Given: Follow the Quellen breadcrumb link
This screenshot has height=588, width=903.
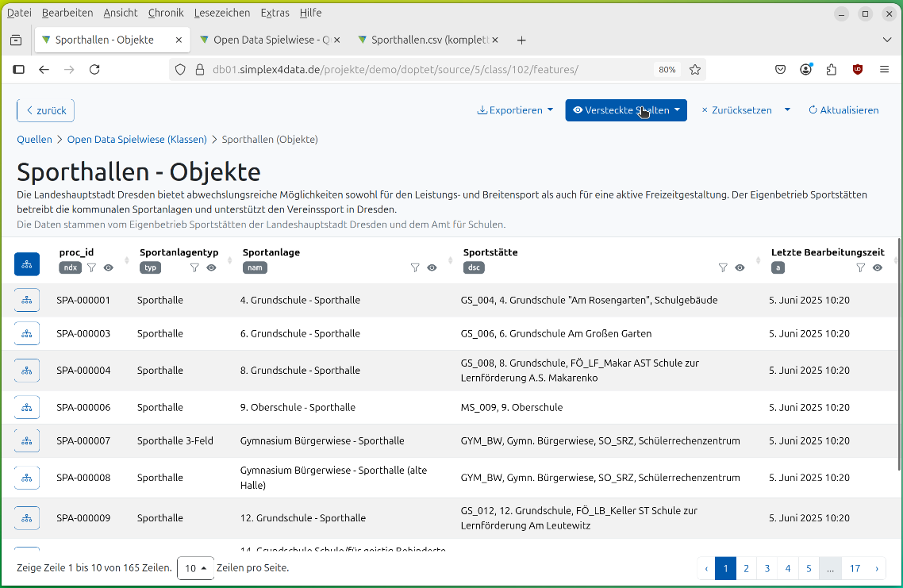Looking at the screenshot, I should tap(35, 140).
